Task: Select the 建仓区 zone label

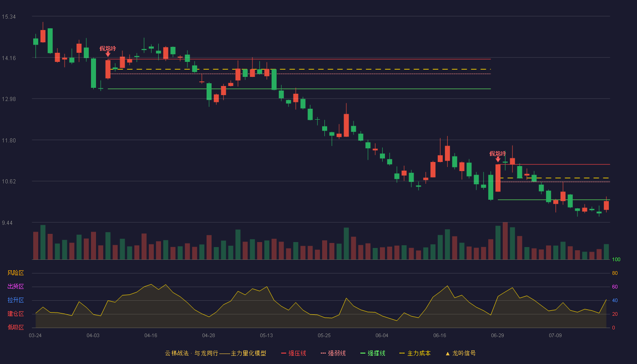Action: 16,314
